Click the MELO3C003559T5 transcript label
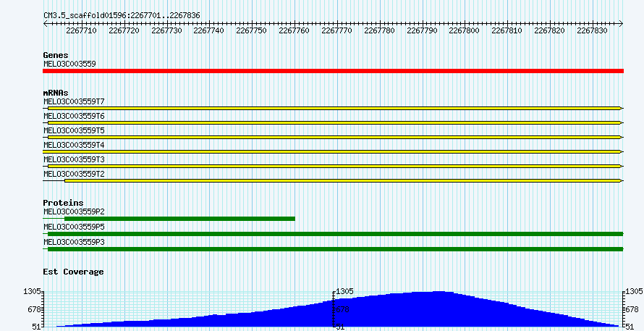This screenshot has height=331, width=644. [x=74, y=130]
